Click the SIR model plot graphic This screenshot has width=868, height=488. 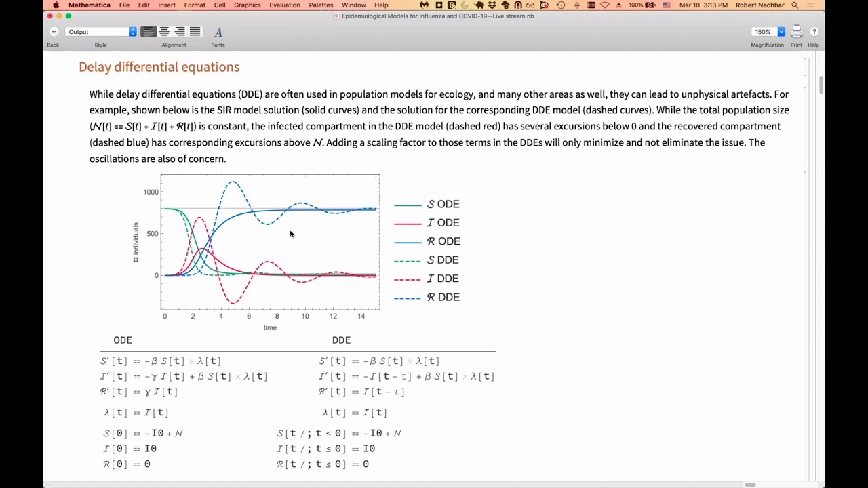point(270,242)
